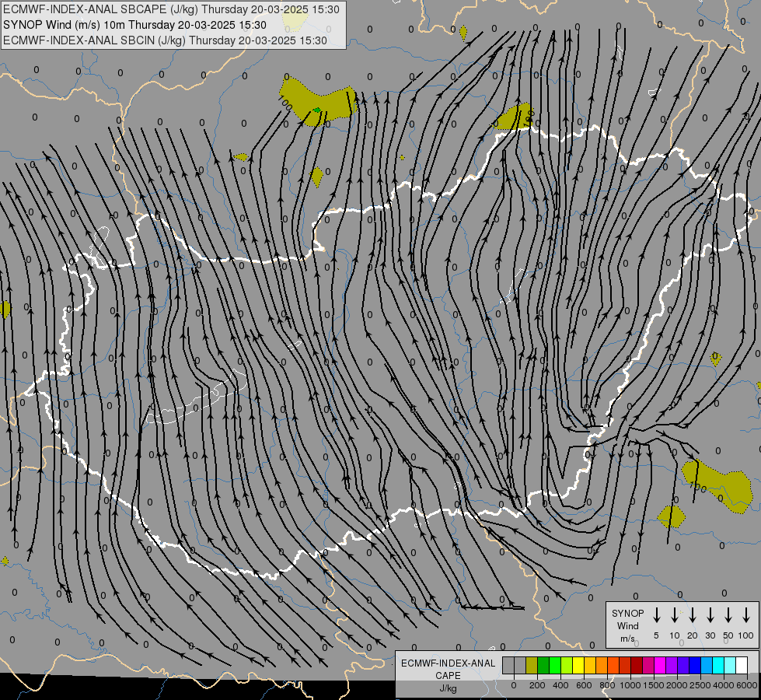Click the 1000 tick label on CAPE scale
This screenshot has width=761, height=700.
630,685
